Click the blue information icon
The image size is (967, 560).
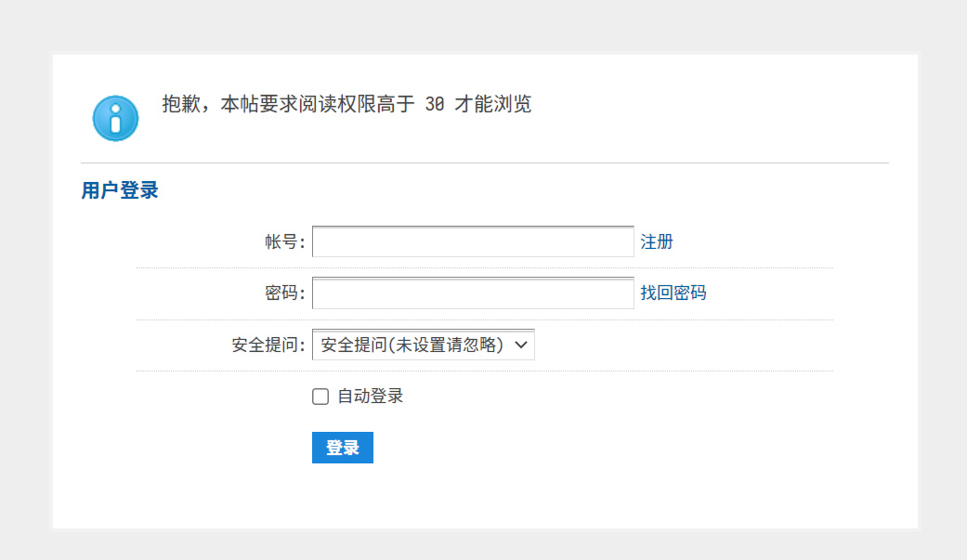tap(115, 118)
